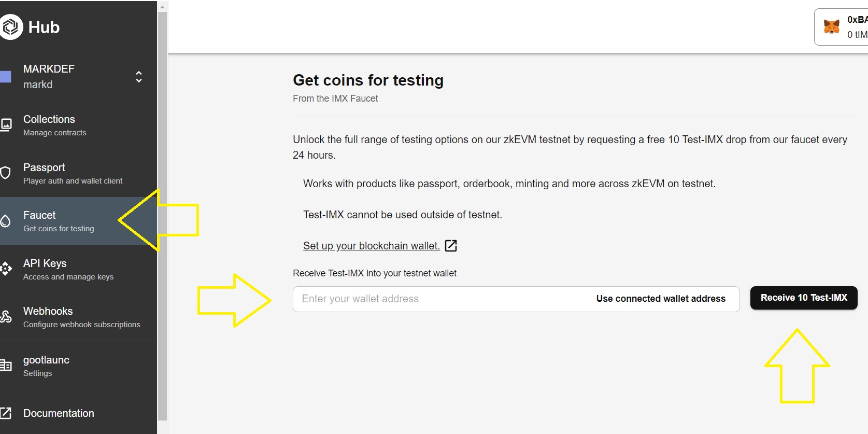Expand the MARKDEF project switcher chevrons
This screenshot has height=434, width=868.
(x=139, y=77)
